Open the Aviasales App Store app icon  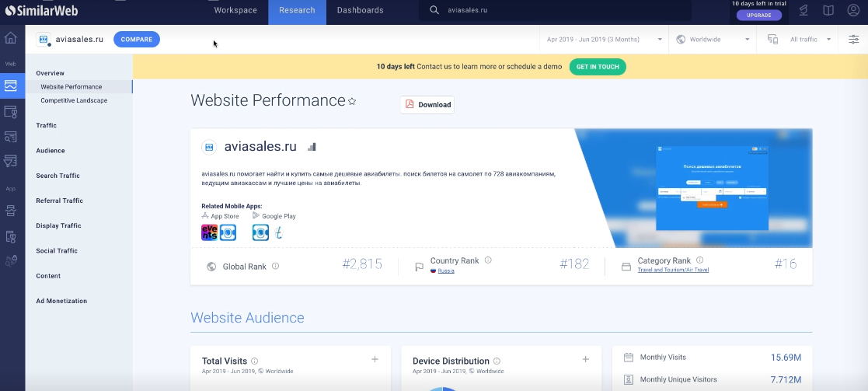click(228, 232)
